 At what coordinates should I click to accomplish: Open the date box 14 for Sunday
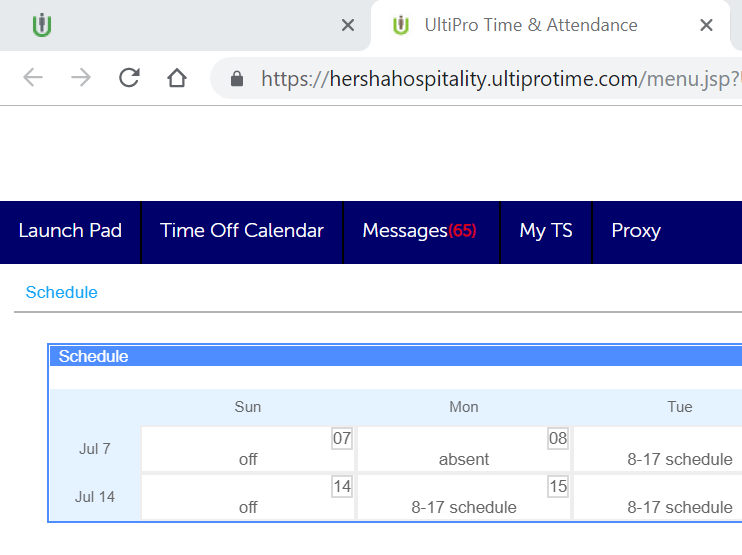(342, 486)
